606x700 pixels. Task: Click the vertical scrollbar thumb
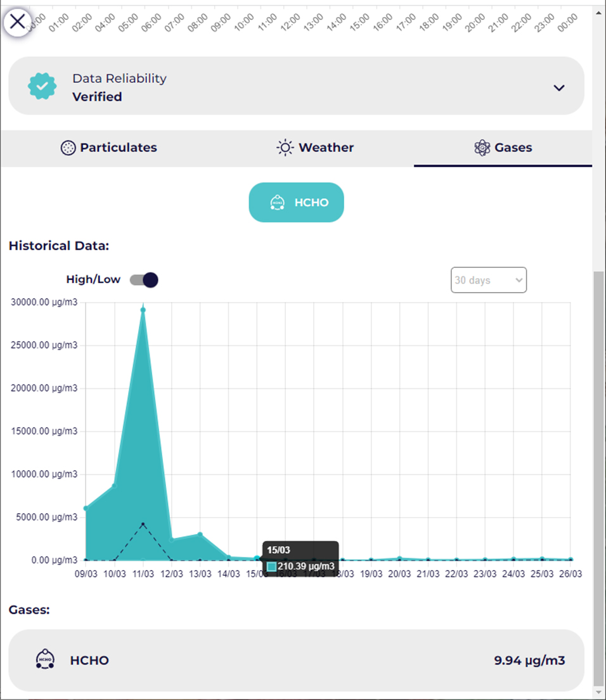pyautogui.click(x=598, y=475)
